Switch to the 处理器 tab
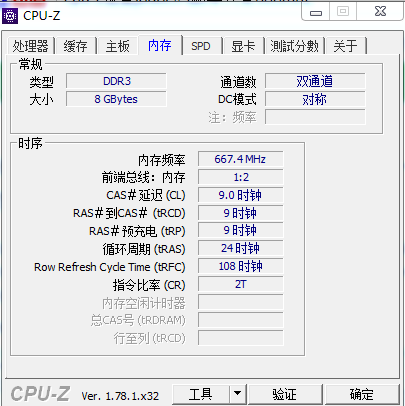The image size is (405, 406). (x=30, y=46)
